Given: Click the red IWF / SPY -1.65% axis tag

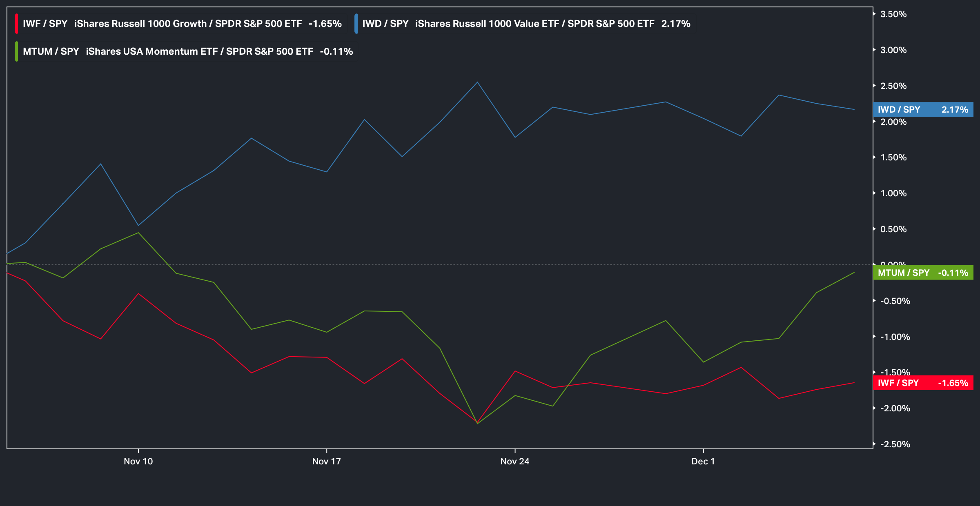Looking at the screenshot, I should 923,383.
